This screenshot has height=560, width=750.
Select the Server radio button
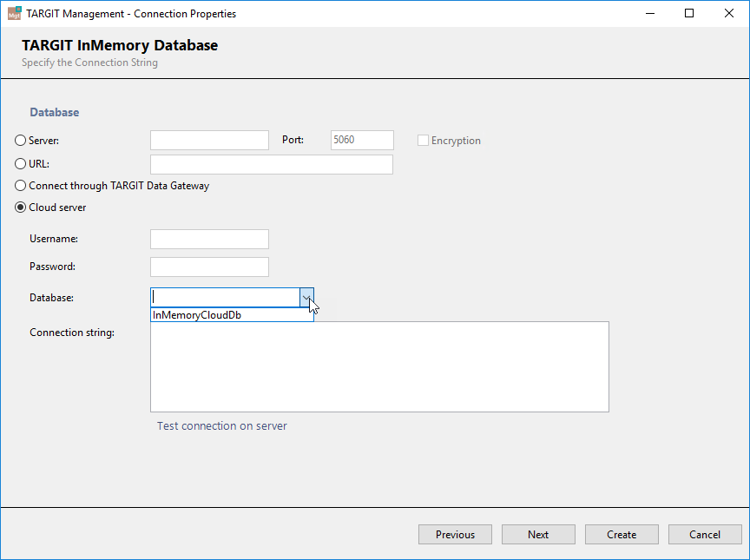pyautogui.click(x=20, y=140)
